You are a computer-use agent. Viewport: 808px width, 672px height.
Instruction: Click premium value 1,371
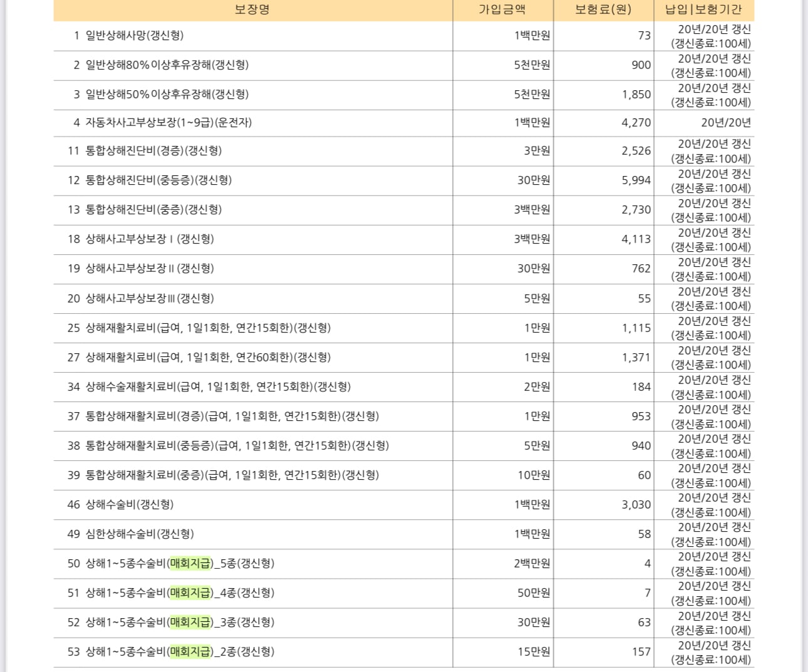(x=636, y=358)
